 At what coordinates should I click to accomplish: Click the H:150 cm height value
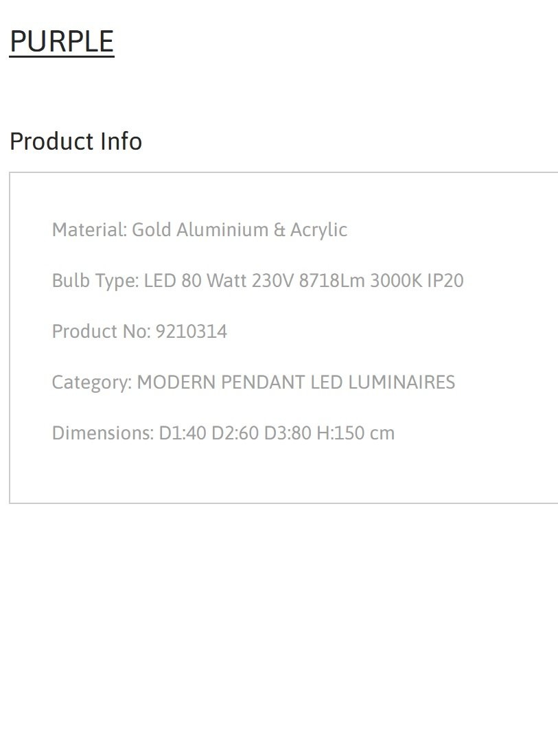point(356,433)
